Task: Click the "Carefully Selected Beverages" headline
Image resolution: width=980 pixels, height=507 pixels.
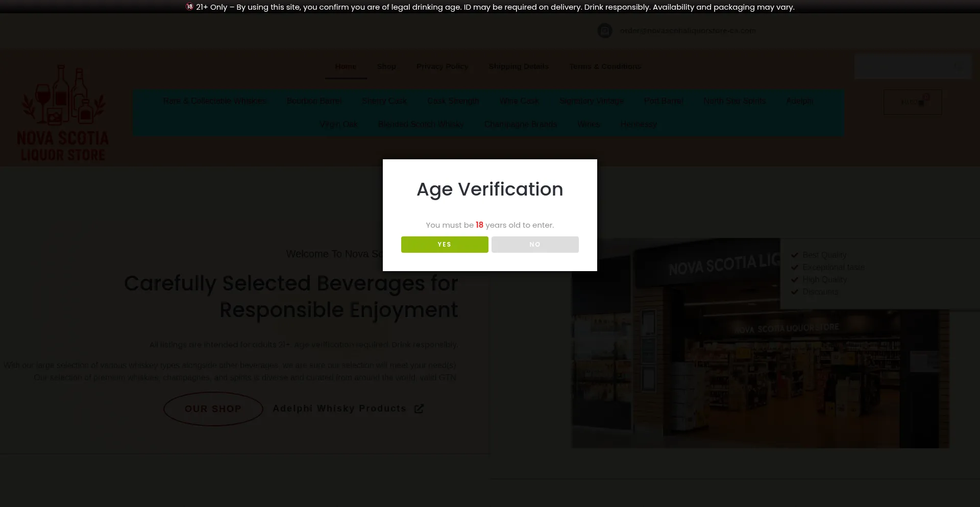Action: coord(291,297)
